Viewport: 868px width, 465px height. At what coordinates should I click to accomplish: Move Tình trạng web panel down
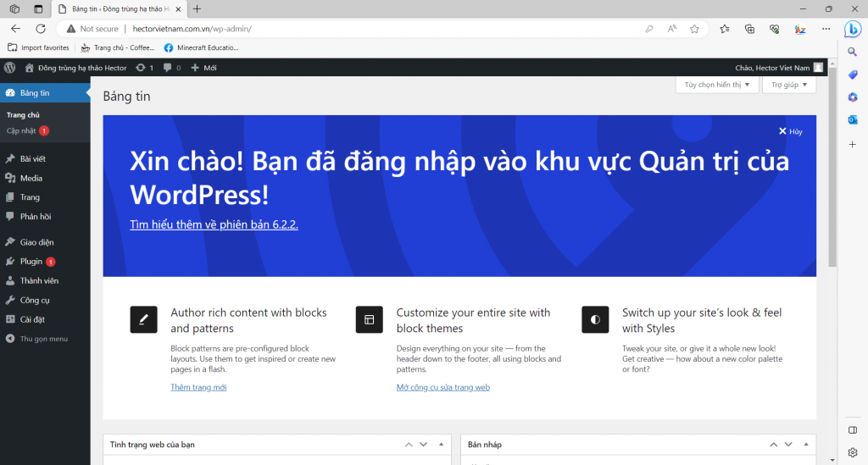(424, 445)
